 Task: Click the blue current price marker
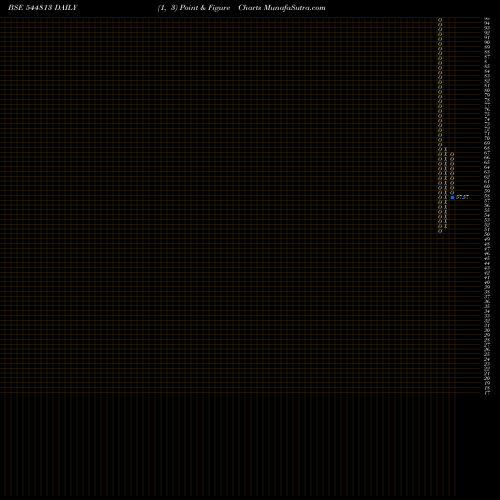[x=452, y=197]
